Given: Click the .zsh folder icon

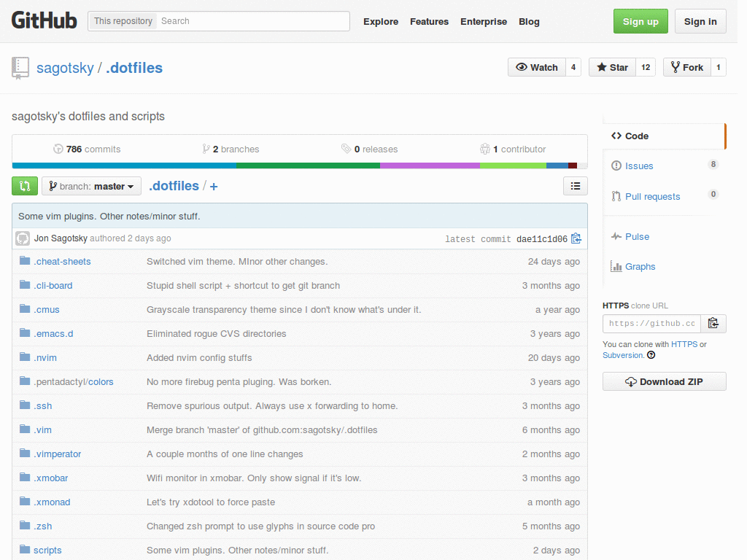Looking at the screenshot, I should pyautogui.click(x=25, y=525).
